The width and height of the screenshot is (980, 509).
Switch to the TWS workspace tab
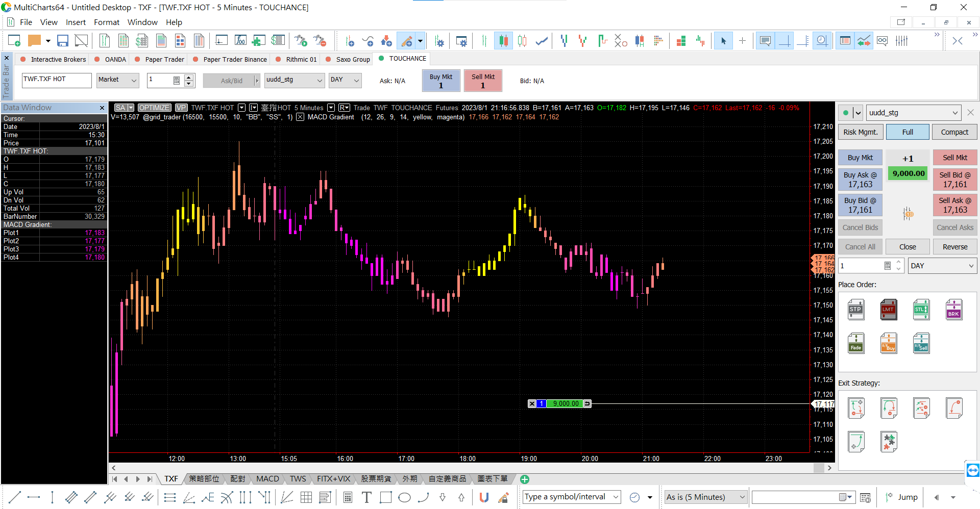(298, 479)
